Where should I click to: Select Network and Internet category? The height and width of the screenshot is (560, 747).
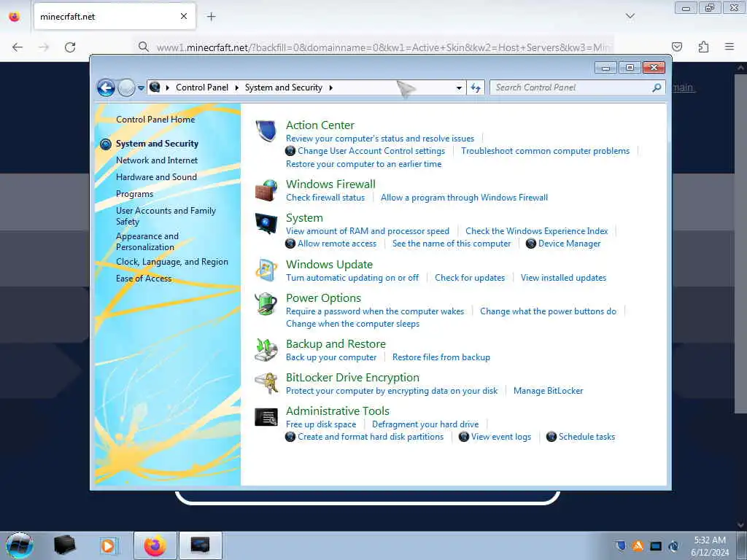[157, 160]
